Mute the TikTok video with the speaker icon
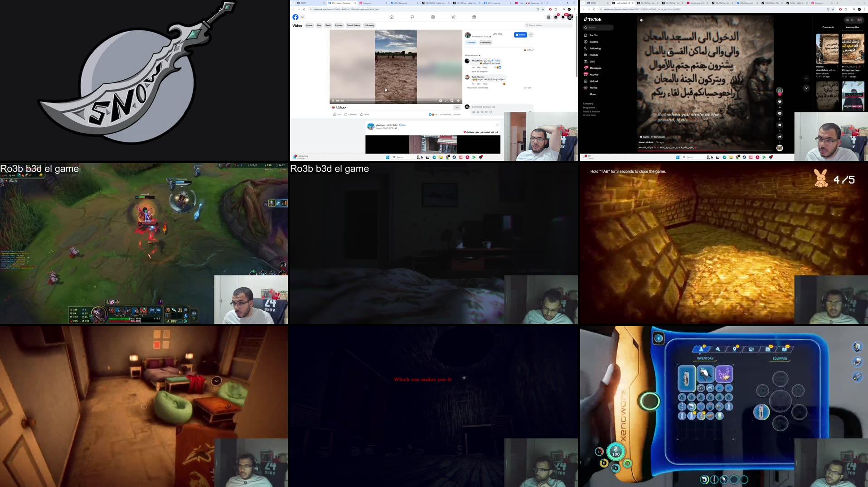Screen dimensions: 868x487 pyautogui.click(x=642, y=20)
